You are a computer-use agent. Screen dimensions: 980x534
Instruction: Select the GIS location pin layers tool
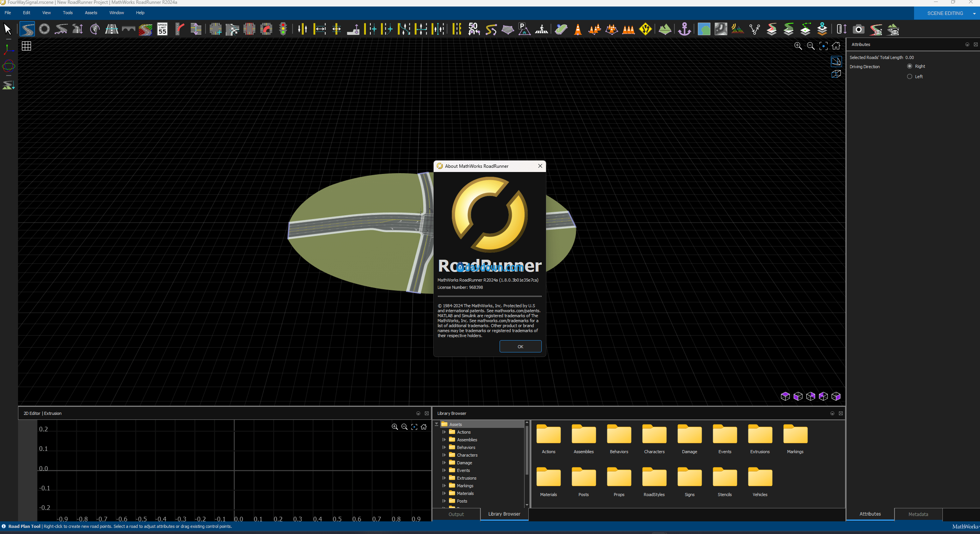coord(822,29)
